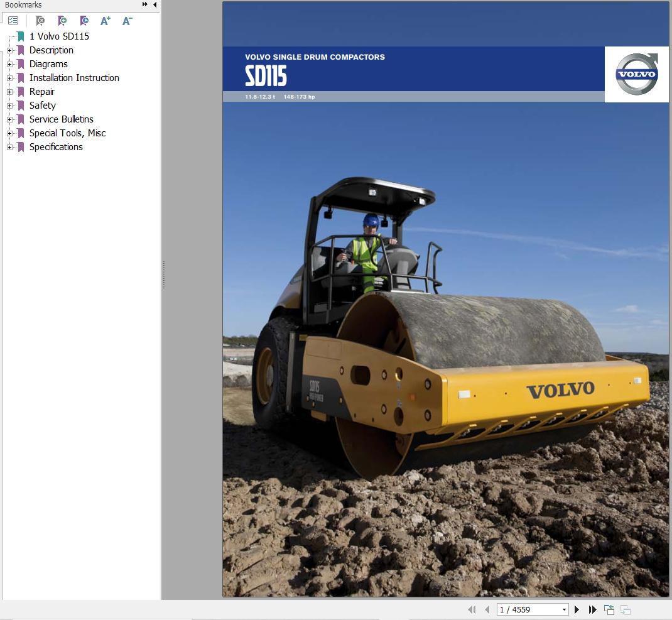Screen dimensions: 672x620
Task: Go to previous view using history icon
Action: pyautogui.click(x=609, y=609)
